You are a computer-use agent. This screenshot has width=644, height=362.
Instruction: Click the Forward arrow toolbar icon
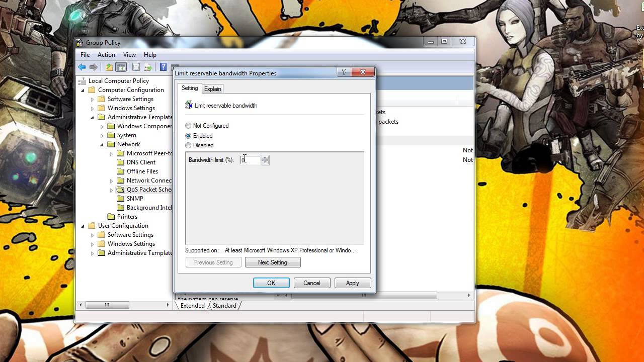(x=94, y=67)
